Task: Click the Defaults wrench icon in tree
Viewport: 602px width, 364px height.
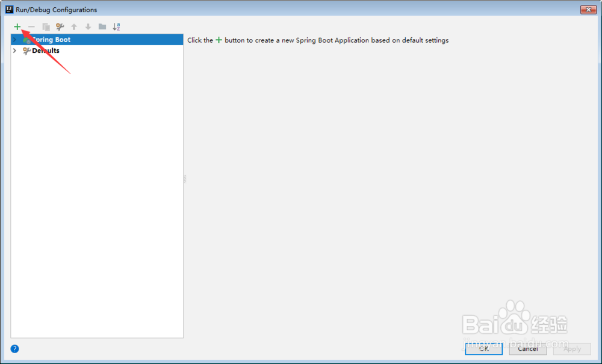Action: click(26, 51)
